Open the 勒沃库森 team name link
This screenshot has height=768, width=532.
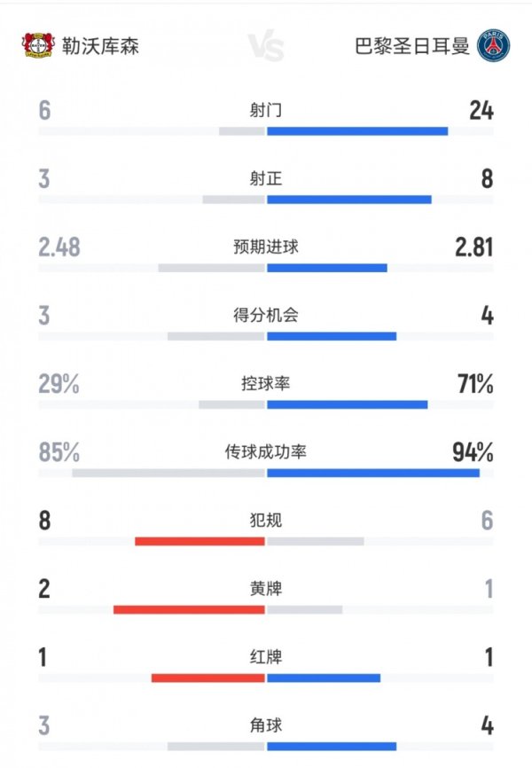[100, 46]
